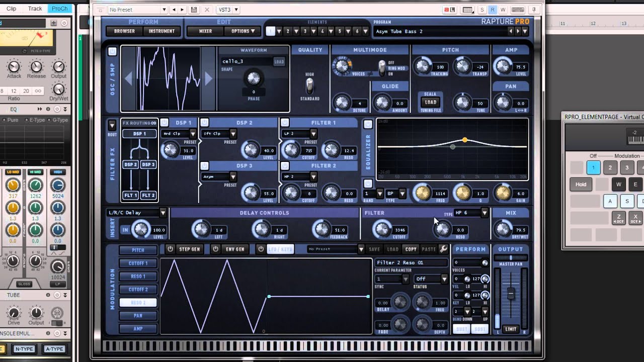Enable automation Read (R) in plugin header
Screen dimensions: 644x362
(492, 10)
